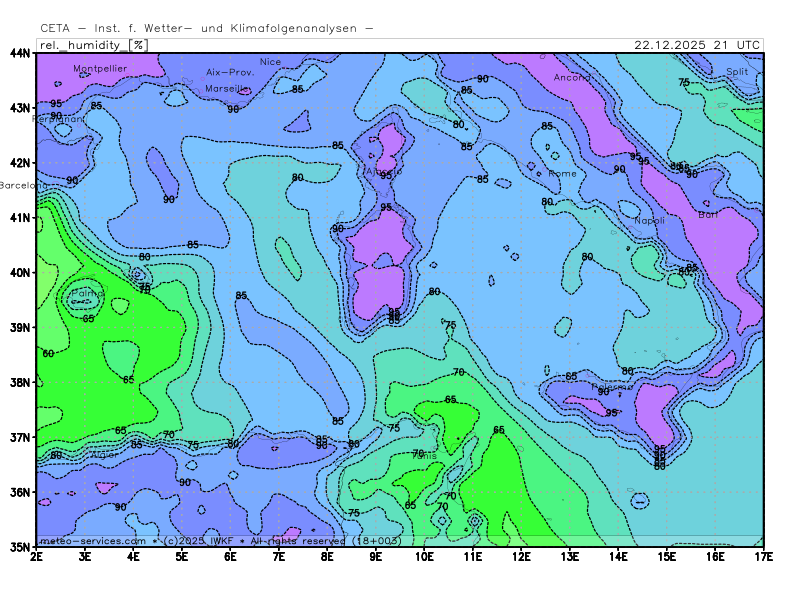Click the 44N latitude axis label

coord(20,52)
